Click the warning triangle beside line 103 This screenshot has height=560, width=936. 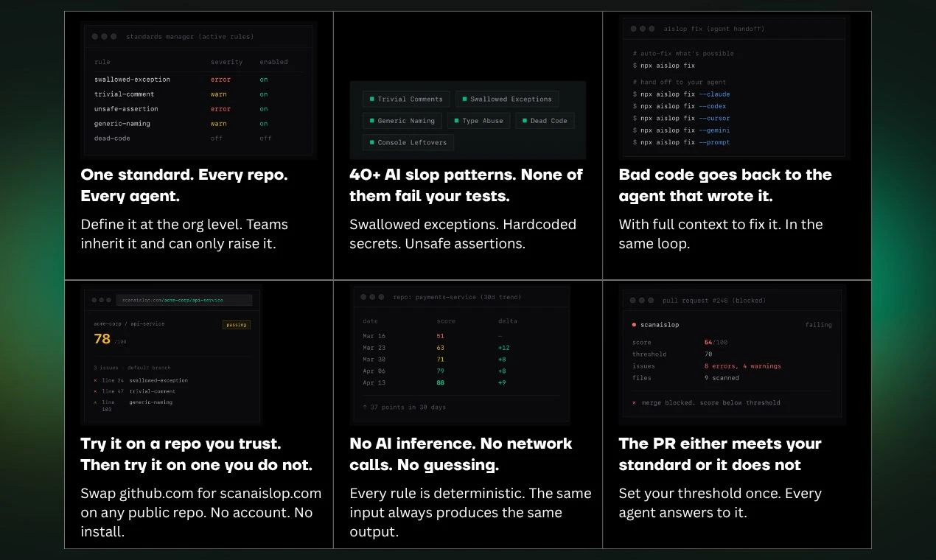pyautogui.click(x=95, y=402)
